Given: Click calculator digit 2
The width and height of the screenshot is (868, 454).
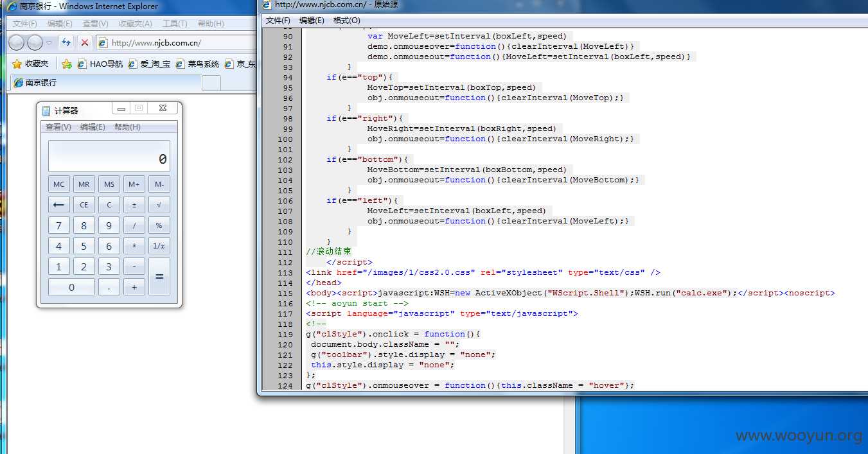Looking at the screenshot, I should [84, 266].
